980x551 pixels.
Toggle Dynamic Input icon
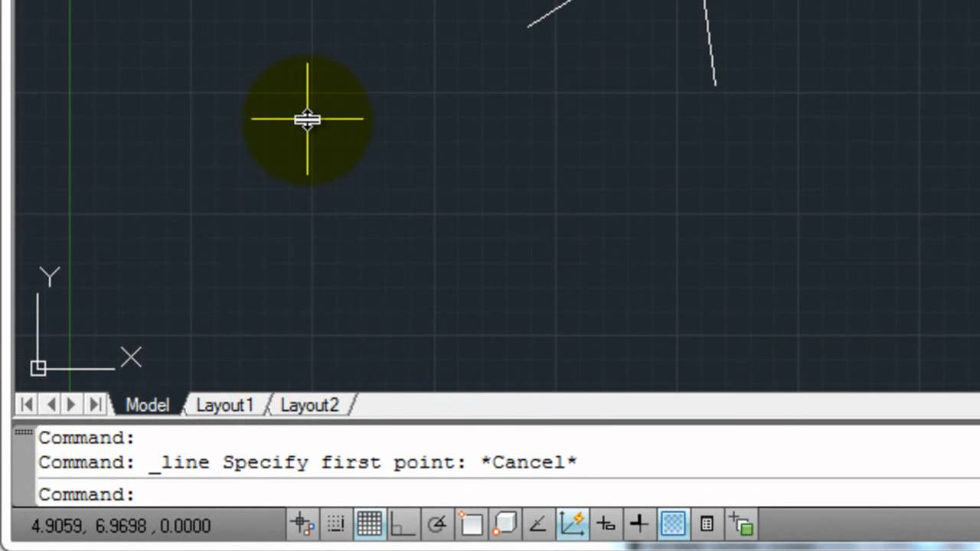click(x=606, y=524)
